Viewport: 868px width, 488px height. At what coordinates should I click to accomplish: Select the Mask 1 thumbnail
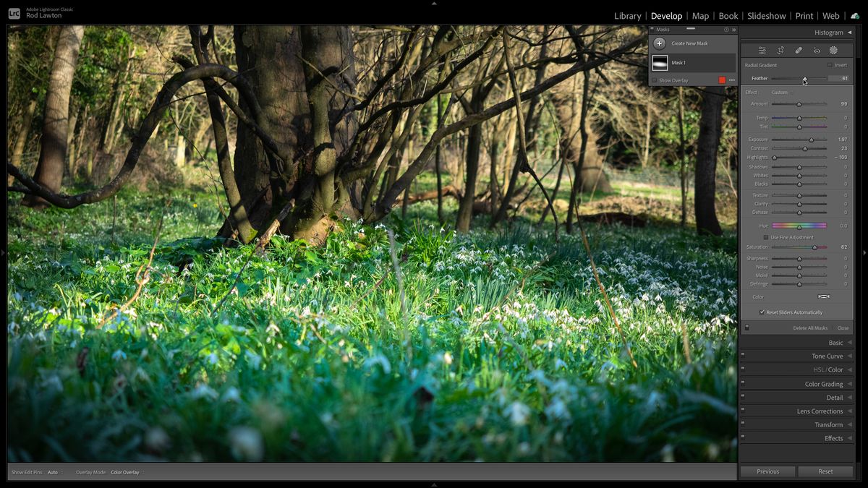660,62
